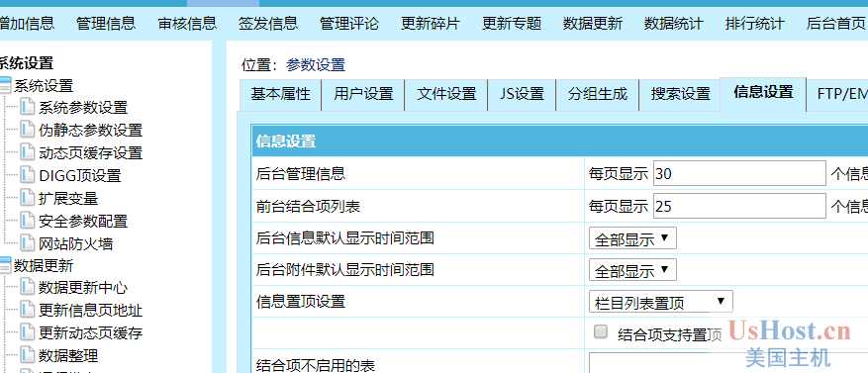Click the page icon beside 动态页缓存设置

tap(27, 151)
